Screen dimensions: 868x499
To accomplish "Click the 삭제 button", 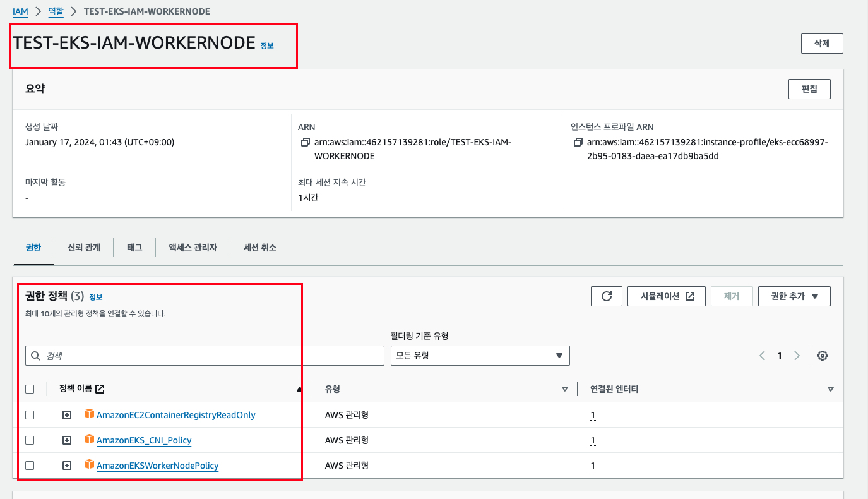I will [x=822, y=44].
